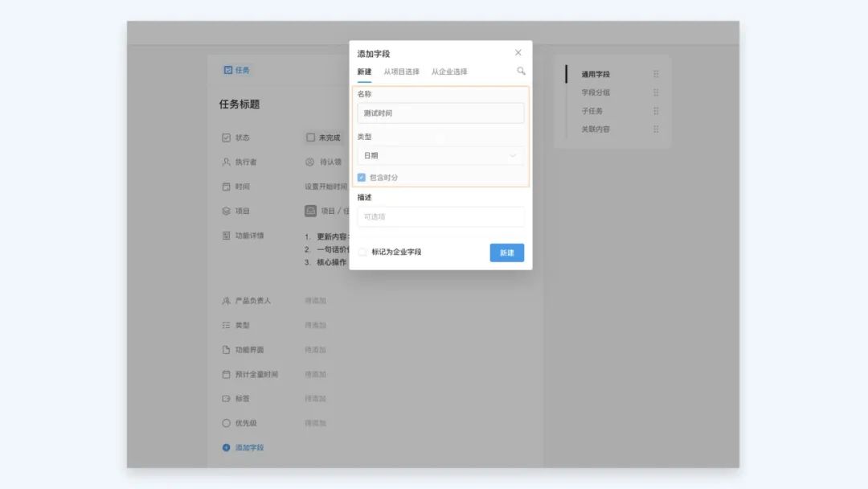Switch to the 从企业选择 tab
Screen dimensions: 868x489
tap(449, 72)
